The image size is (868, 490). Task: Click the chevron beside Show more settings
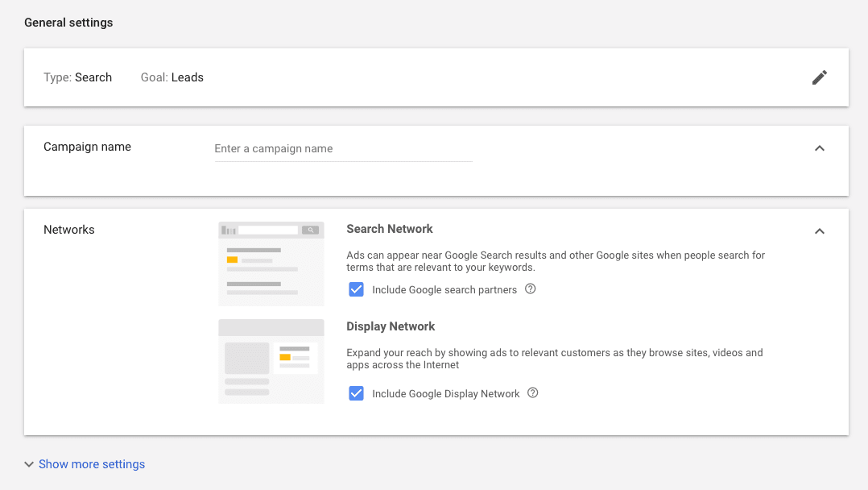[x=29, y=464]
